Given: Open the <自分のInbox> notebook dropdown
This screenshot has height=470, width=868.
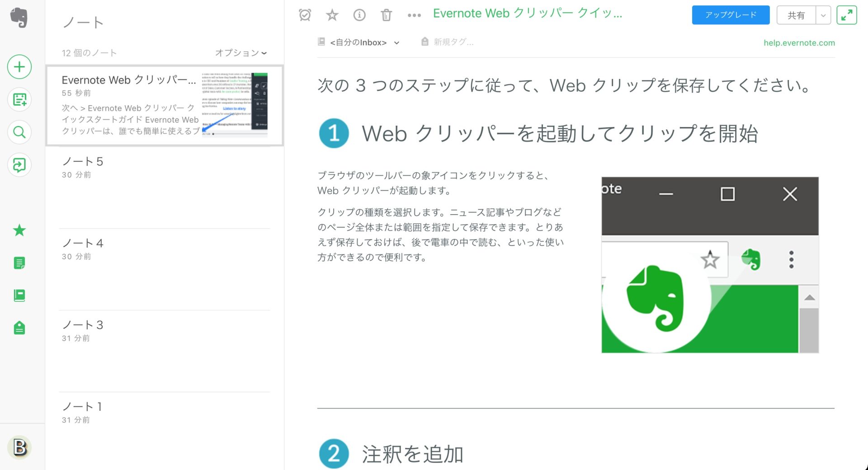Looking at the screenshot, I should click(x=364, y=42).
